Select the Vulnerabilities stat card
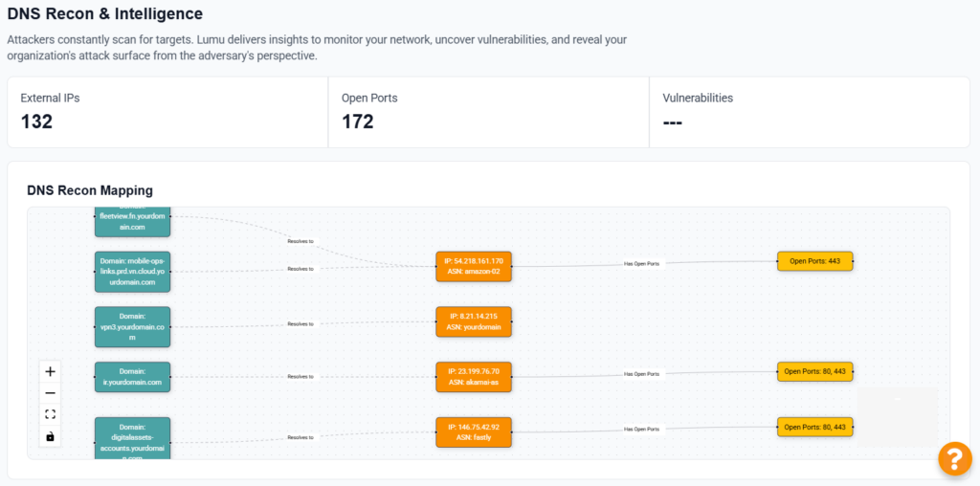Viewport: 980px width, 486px height. [809, 112]
